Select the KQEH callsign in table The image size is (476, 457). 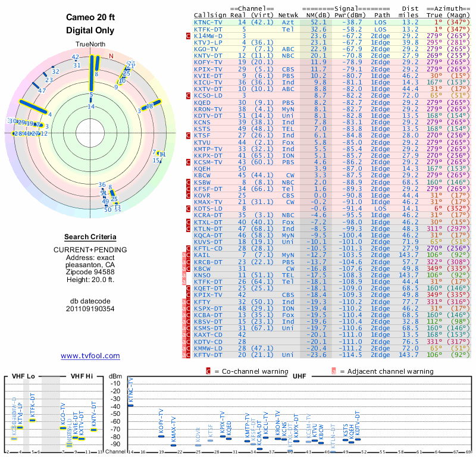[x=202, y=168]
